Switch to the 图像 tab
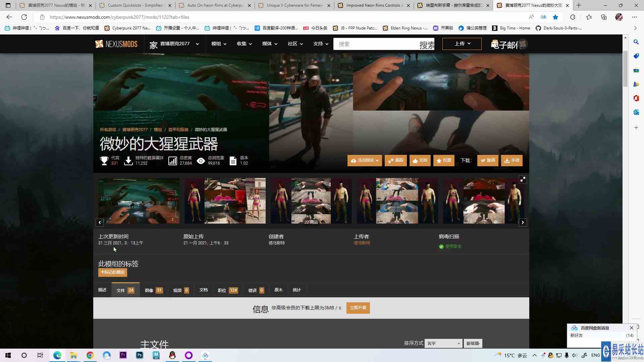The height and width of the screenshot is (362, 644). click(154, 290)
